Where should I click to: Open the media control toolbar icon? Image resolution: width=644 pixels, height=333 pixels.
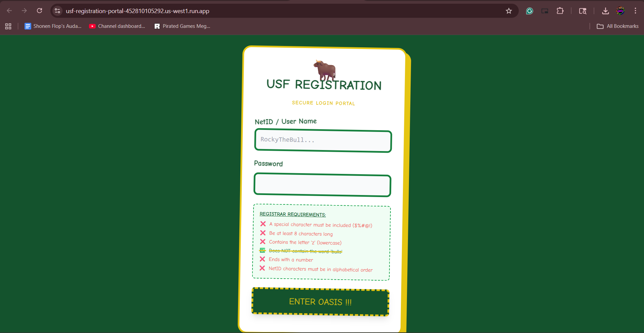click(x=545, y=11)
